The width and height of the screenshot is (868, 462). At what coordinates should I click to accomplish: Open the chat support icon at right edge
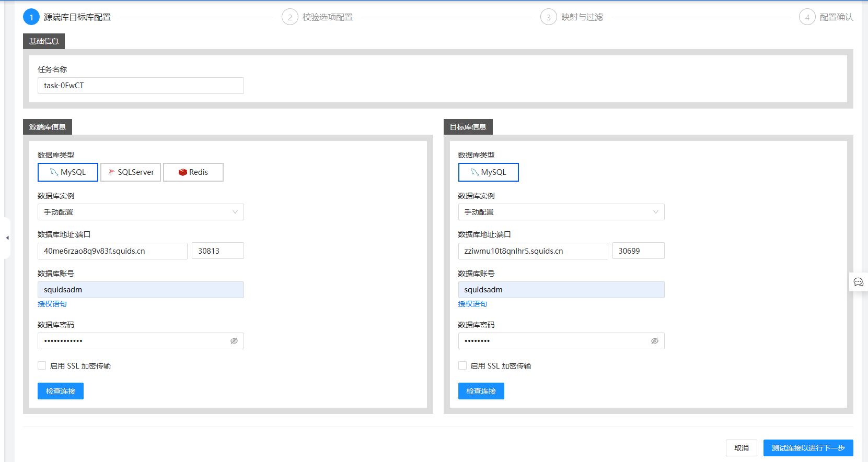tap(859, 282)
